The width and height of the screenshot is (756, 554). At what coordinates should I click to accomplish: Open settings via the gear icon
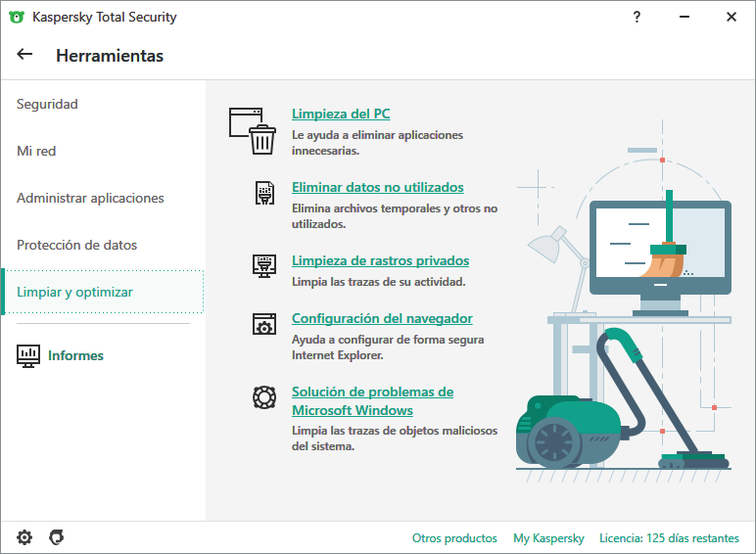pyautogui.click(x=24, y=537)
